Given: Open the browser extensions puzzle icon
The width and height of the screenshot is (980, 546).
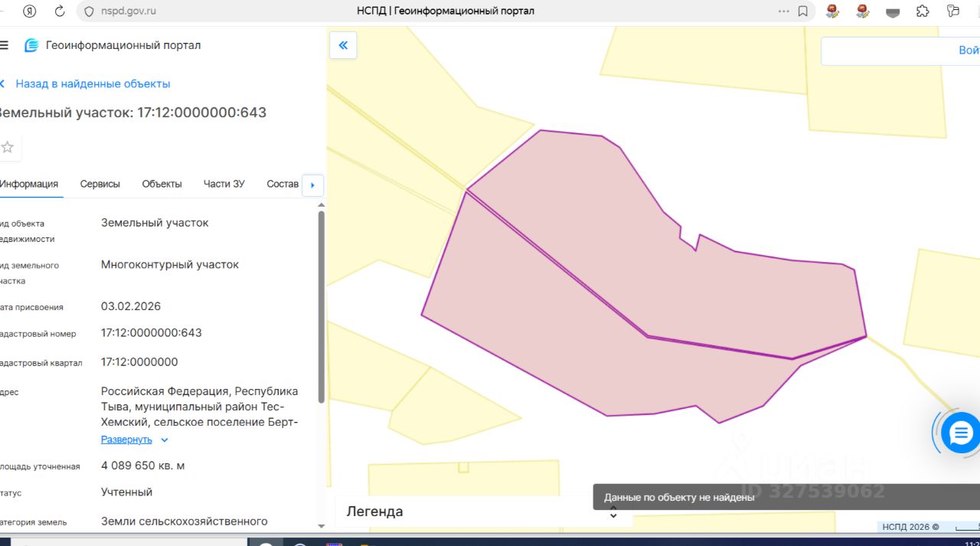Looking at the screenshot, I should 923,11.
